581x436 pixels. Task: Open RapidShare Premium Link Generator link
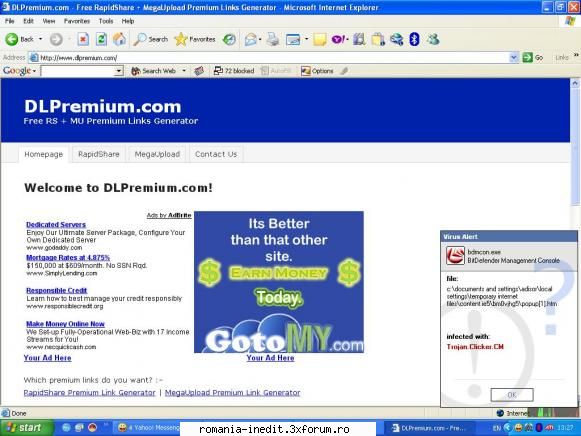[x=89, y=393]
